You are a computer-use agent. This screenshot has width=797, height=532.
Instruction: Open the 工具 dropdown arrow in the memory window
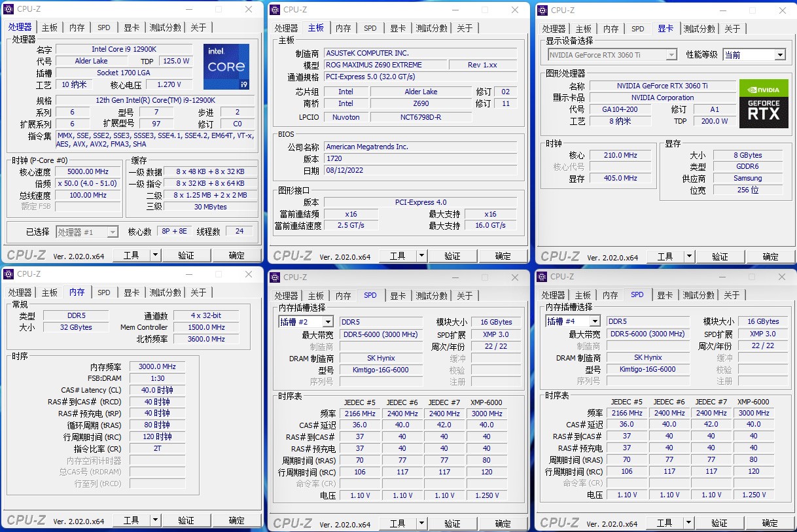coord(156,521)
